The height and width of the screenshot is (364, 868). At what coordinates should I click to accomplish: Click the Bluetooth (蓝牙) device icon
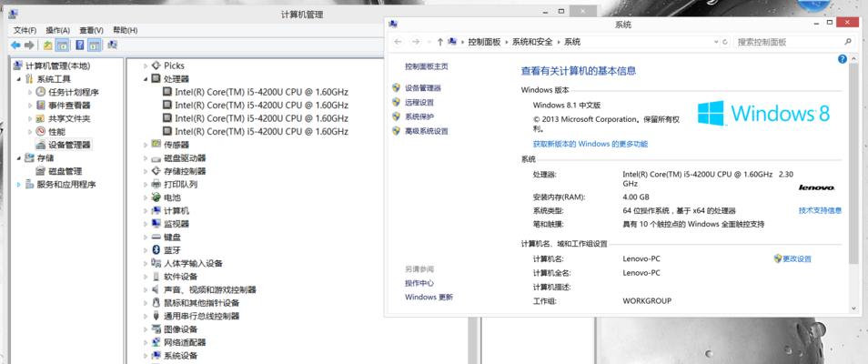(x=156, y=249)
